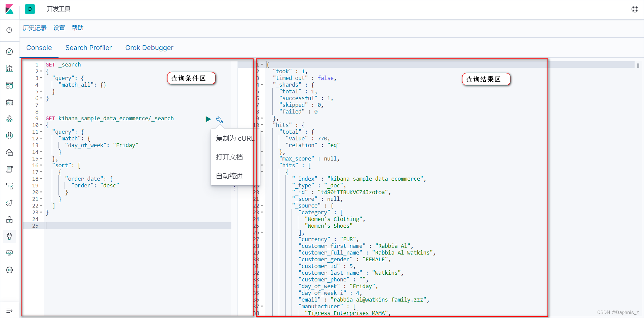Open the Infrastructure icon in the sidebar
Screen dimensions: 644x318
pos(9,152)
